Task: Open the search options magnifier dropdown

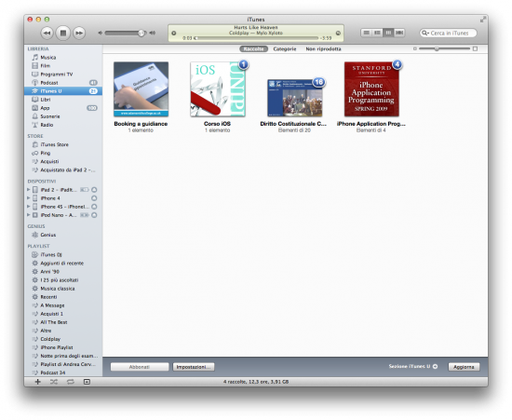Action: (x=424, y=33)
